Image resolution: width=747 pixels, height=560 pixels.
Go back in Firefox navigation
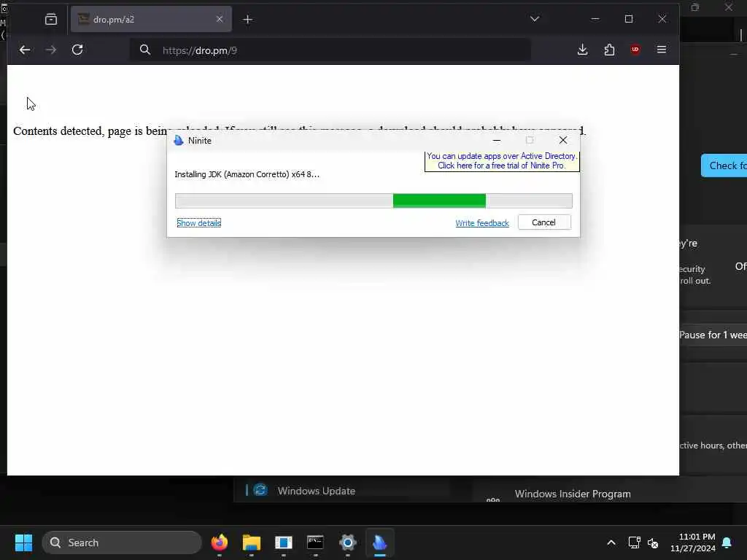pyautogui.click(x=25, y=50)
